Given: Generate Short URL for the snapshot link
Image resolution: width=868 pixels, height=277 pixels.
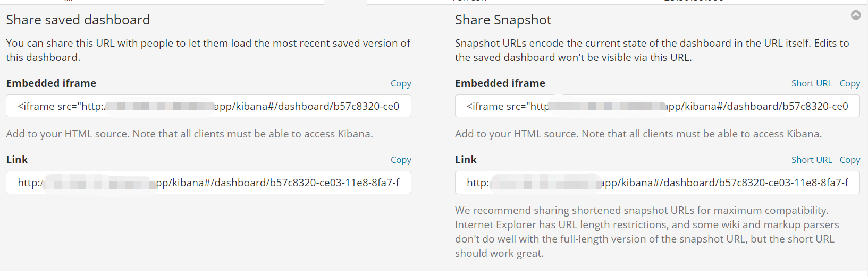Looking at the screenshot, I should (x=811, y=160).
